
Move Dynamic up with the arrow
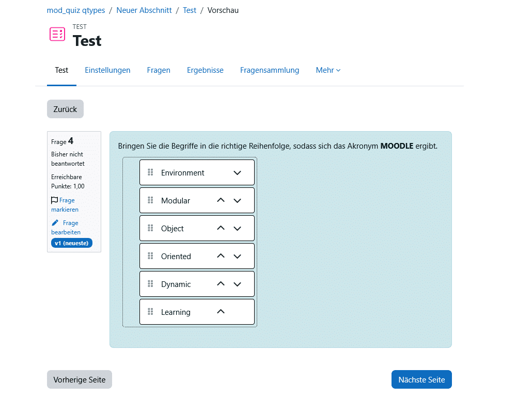tap(221, 284)
